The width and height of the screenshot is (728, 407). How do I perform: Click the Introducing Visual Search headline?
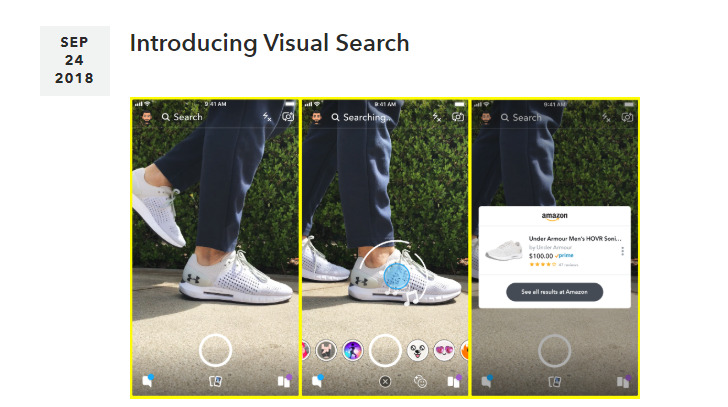269,43
